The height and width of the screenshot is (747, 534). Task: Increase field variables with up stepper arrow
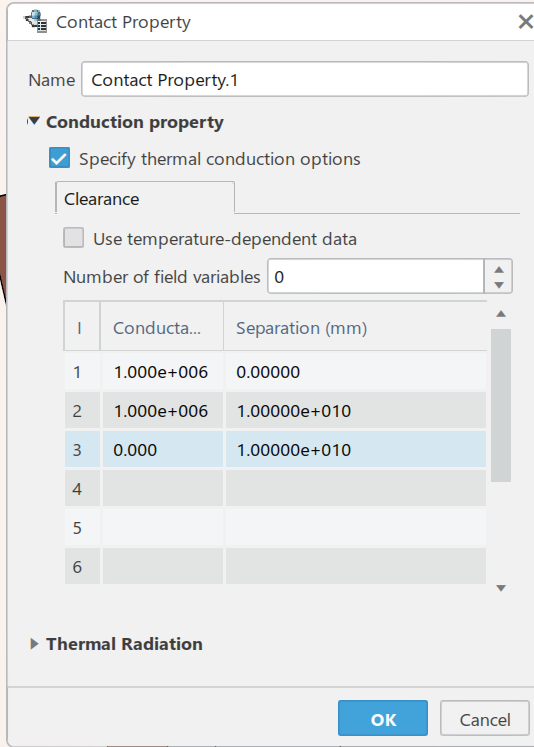499,269
